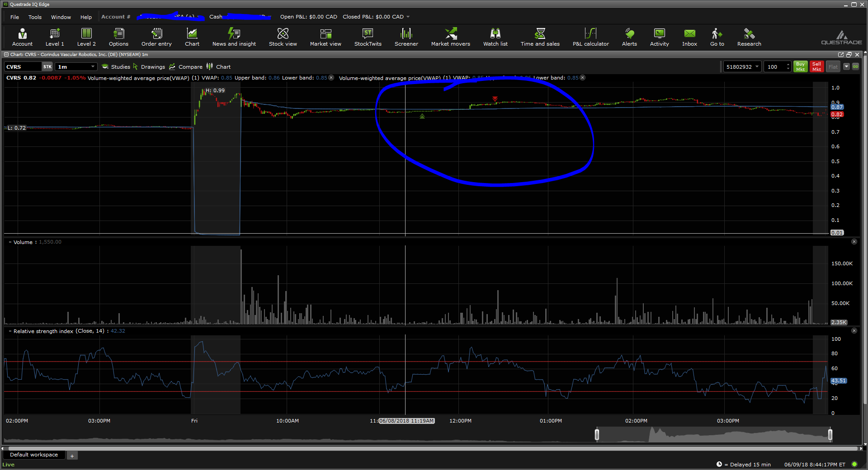Open the chart panel menu icon
868x470 pixels.
[x=6, y=55]
